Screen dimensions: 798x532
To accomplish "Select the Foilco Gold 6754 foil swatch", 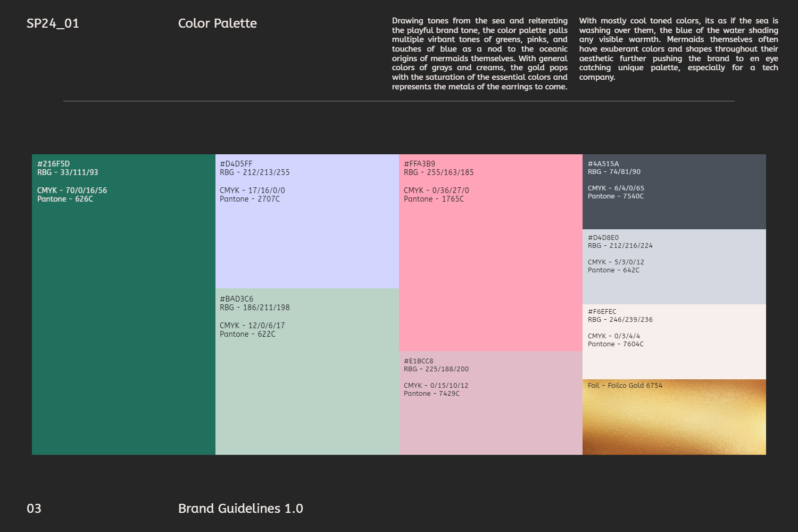I will (x=674, y=417).
